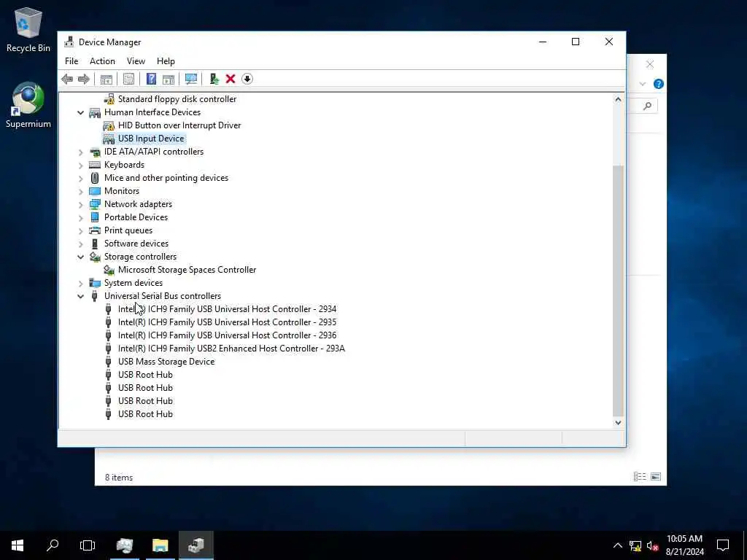Click the blue help icon in background window

pyautogui.click(x=659, y=84)
